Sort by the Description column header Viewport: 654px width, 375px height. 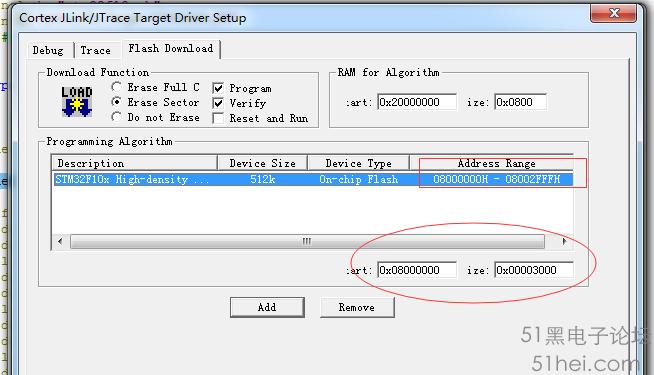point(134,163)
